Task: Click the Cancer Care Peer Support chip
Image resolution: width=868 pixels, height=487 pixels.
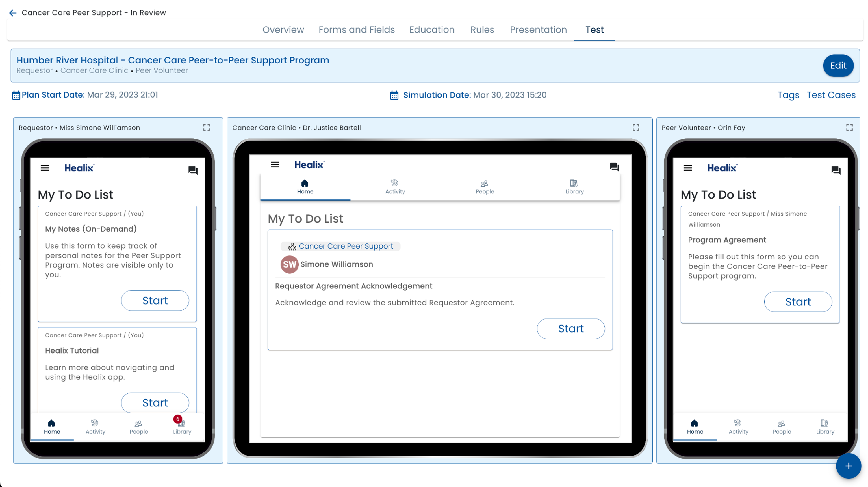Action: 340,246
